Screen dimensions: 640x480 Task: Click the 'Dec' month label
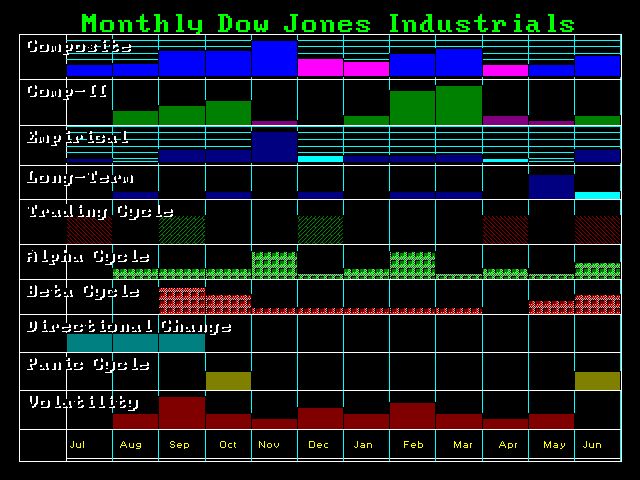(x=318, y=444)
